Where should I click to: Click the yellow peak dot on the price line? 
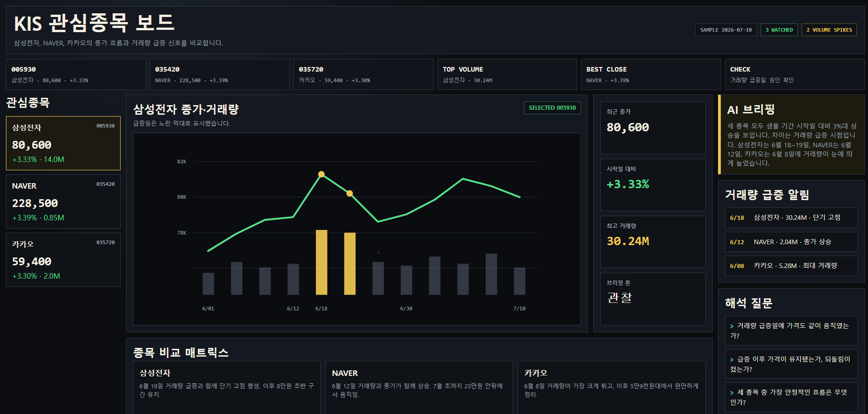321,174
